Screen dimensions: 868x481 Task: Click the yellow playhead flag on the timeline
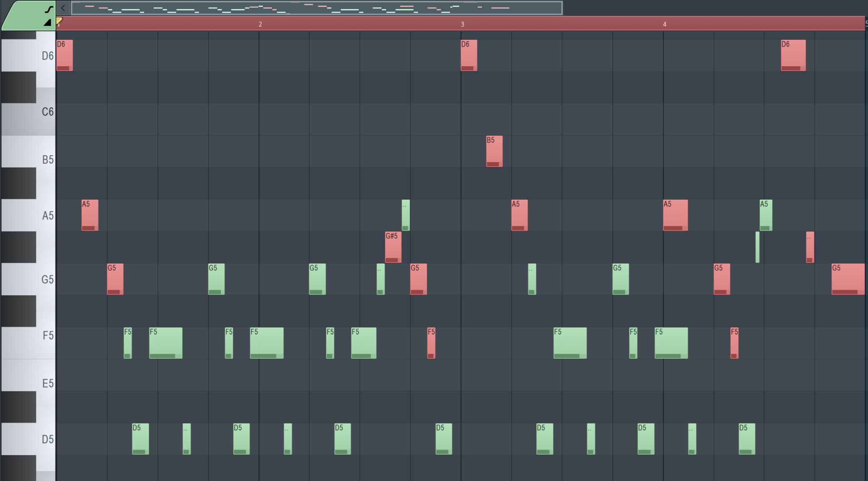coord(59,20)
